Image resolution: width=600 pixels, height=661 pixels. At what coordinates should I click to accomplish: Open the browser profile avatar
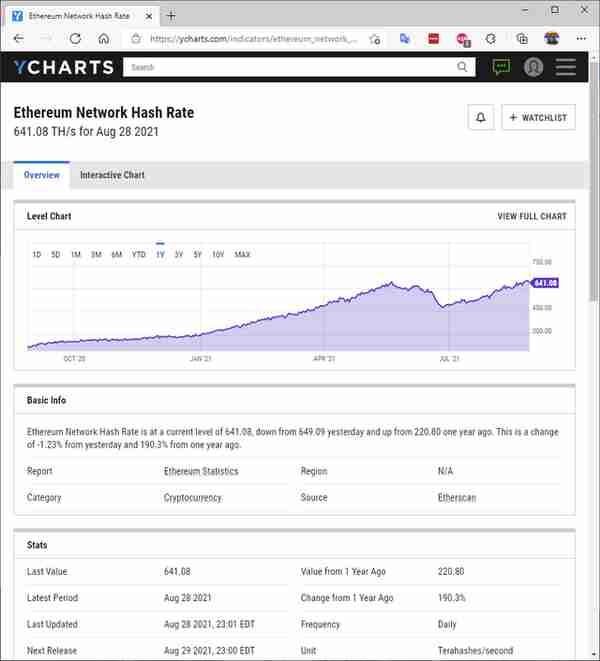(552, 39)
